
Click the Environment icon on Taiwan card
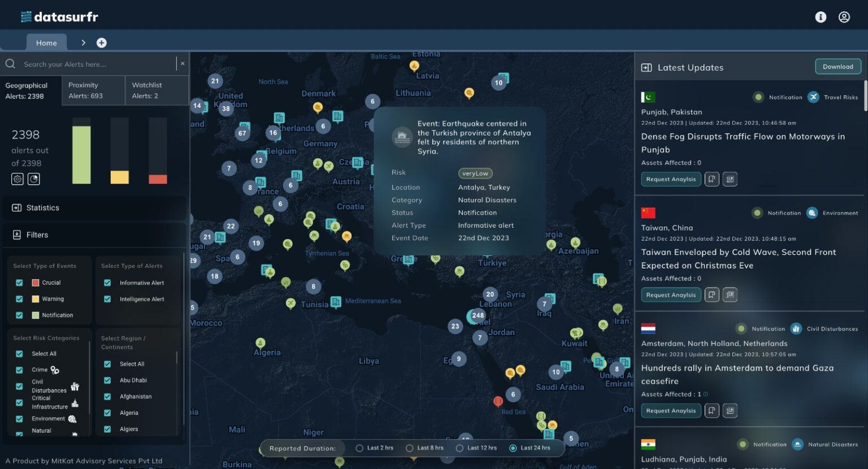click(812, 213)
